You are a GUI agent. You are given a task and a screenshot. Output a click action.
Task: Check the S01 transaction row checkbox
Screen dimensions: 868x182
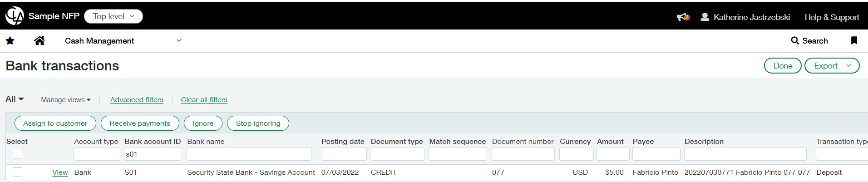coord(17,172)
